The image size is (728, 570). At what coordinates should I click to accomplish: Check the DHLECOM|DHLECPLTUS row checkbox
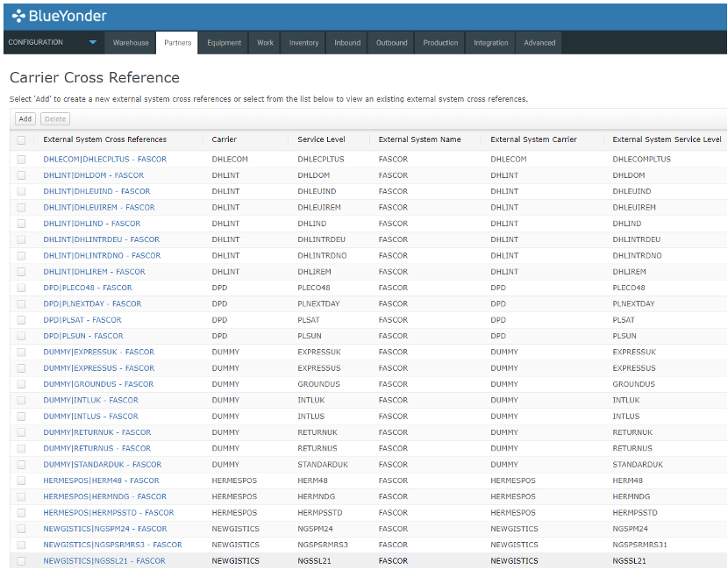pos(21,160)
